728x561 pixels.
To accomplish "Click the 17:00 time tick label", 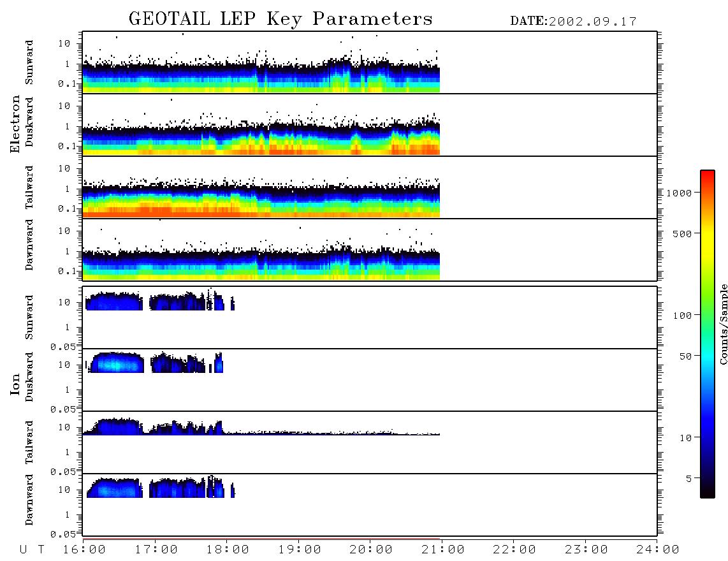I will 156,550.
